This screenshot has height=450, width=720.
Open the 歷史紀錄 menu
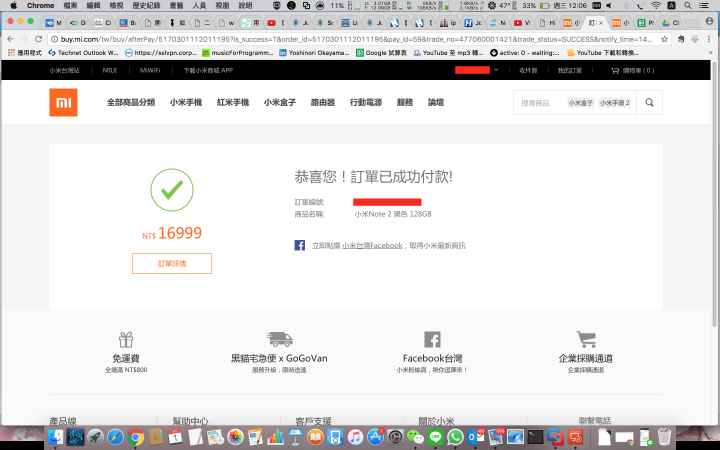click(146, 6)
